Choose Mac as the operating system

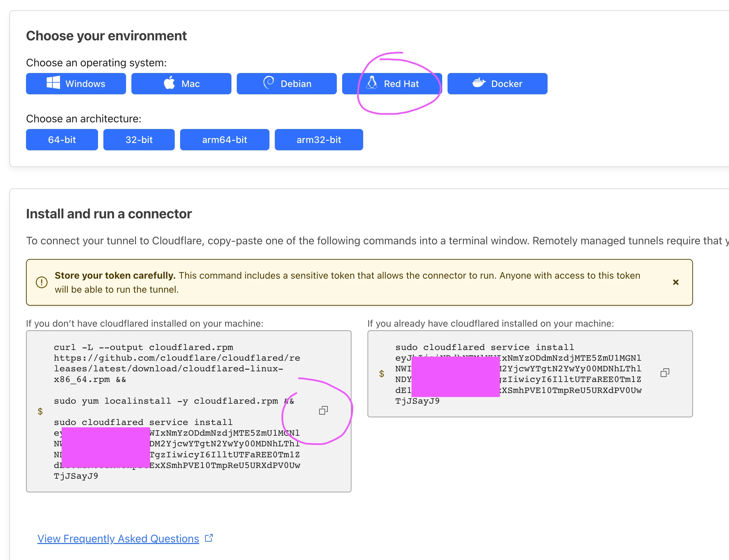click(181, 84)
